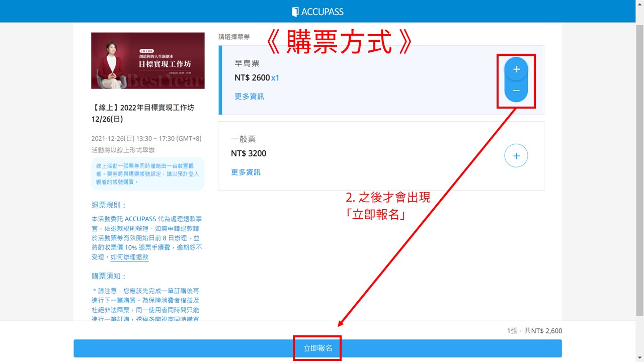Select the 早鳥票 ticket name

[x=247, y=64]
